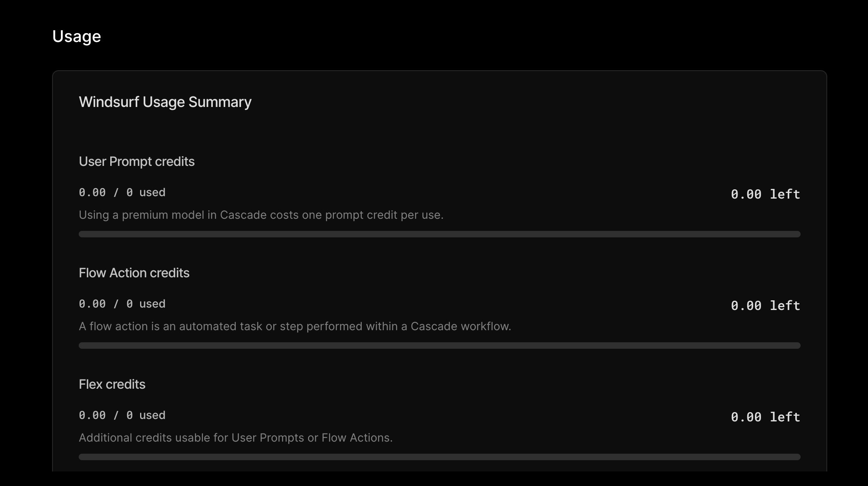Screen dimensions: 868x486
Task: Click the User Prompt credits progress bar
Action: point(439,234)
